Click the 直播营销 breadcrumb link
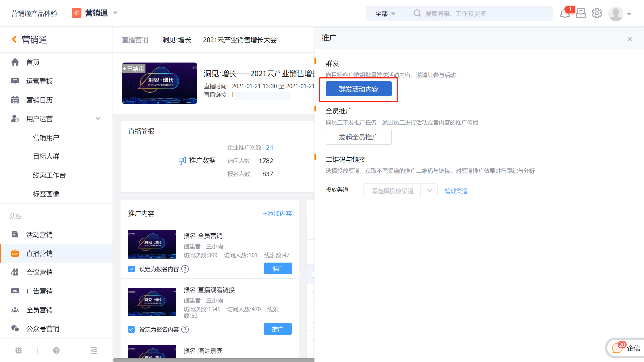644x362 pixels. click(135, 40)
